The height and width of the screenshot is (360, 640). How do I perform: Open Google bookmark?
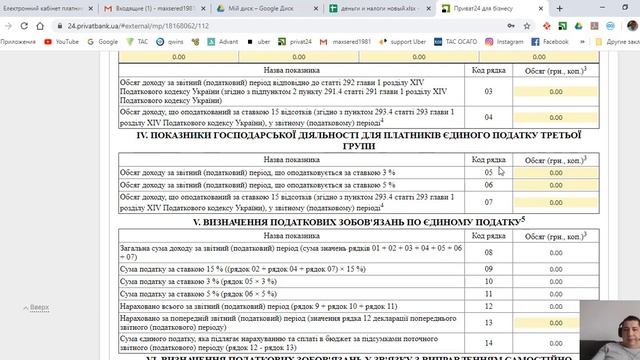click(103, 42)
